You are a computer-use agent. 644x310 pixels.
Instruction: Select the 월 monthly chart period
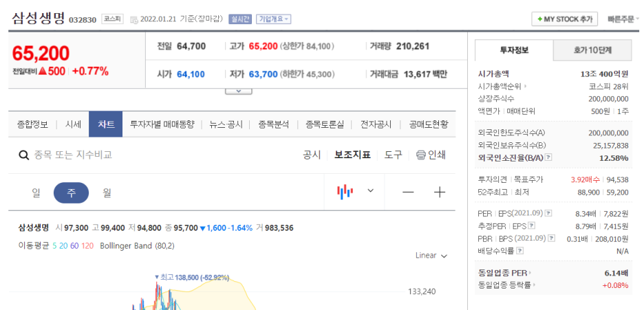click(x=107, y=192)
